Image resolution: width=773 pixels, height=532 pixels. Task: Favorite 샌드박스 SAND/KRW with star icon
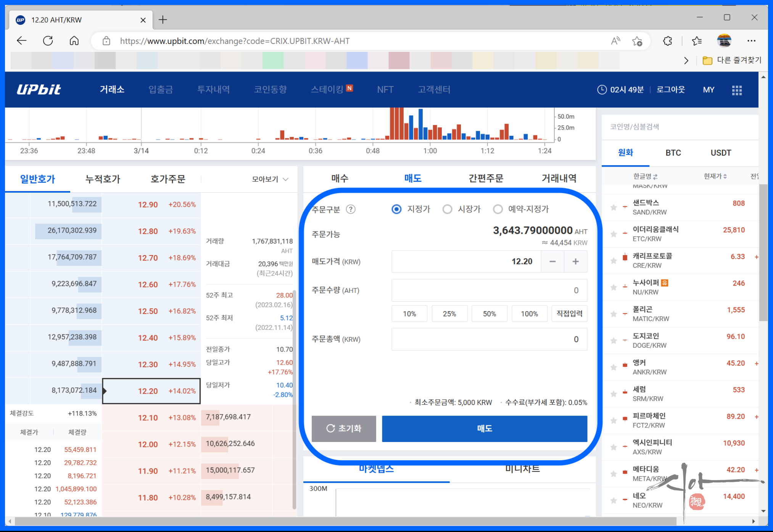tap(614, 207)
